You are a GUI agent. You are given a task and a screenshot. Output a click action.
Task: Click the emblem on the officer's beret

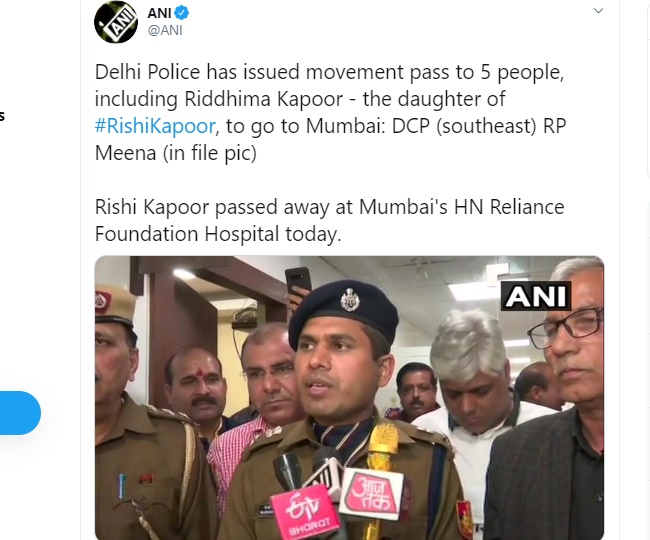(x=350, y=300)
